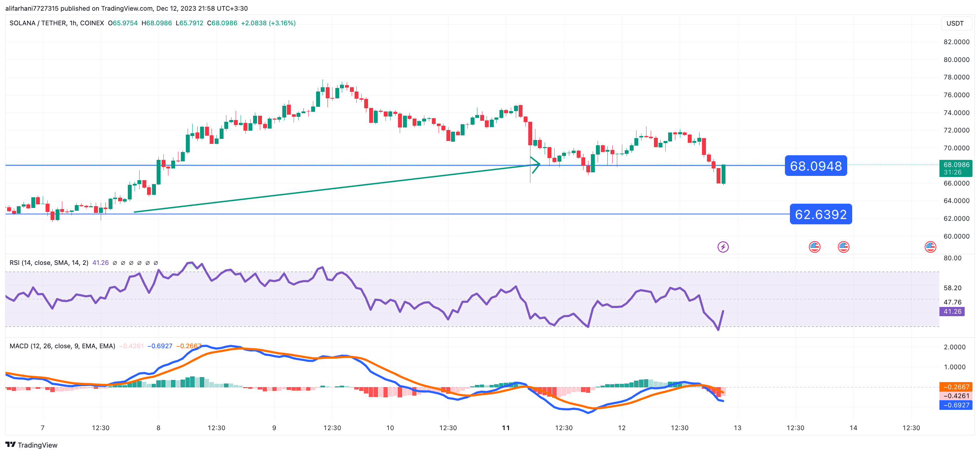
Task: Click the blue MACD value tag -0.6927
Action: 956,405
